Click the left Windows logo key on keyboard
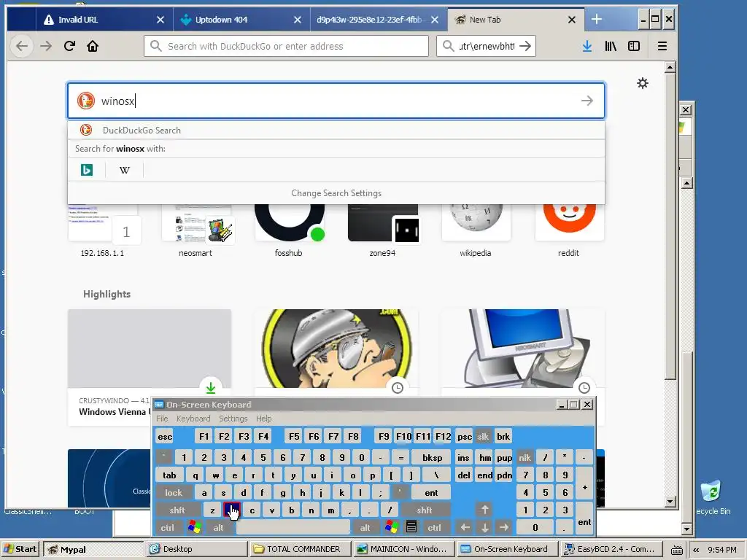 [x=194, y=528]
